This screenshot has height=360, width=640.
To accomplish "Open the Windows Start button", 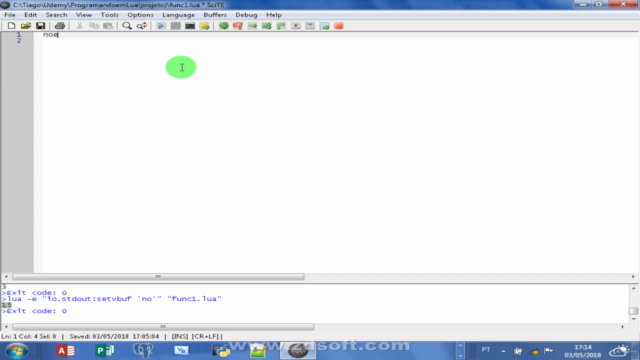I will tap(17, 351).
